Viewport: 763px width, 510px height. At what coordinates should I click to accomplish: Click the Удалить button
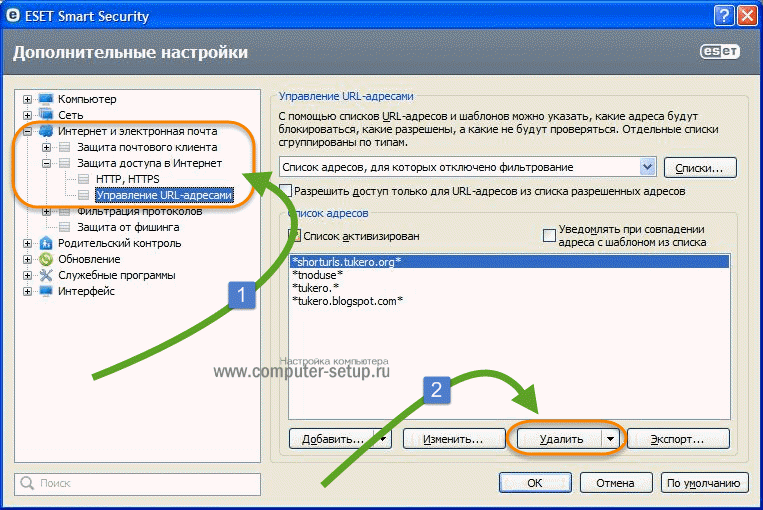561,439
